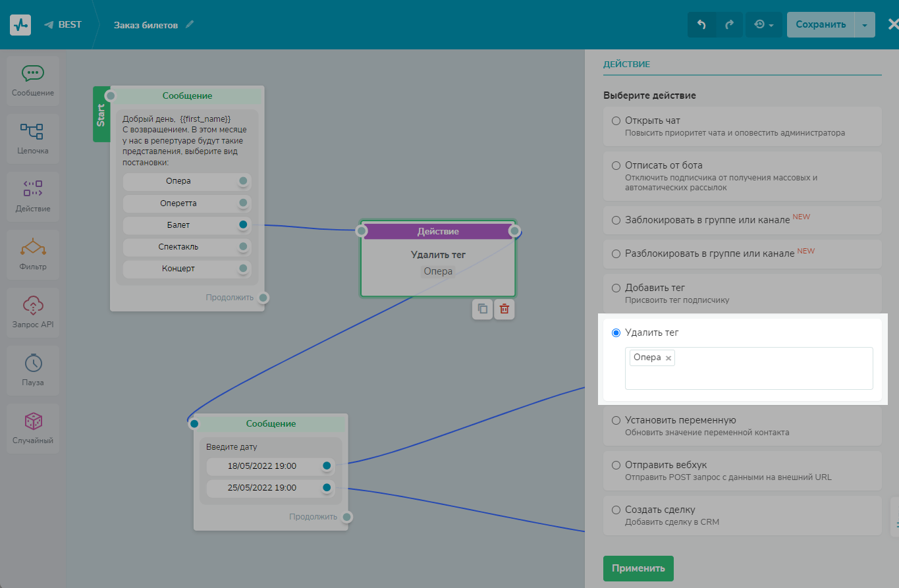Pick the Пауза clock icon

33,363
